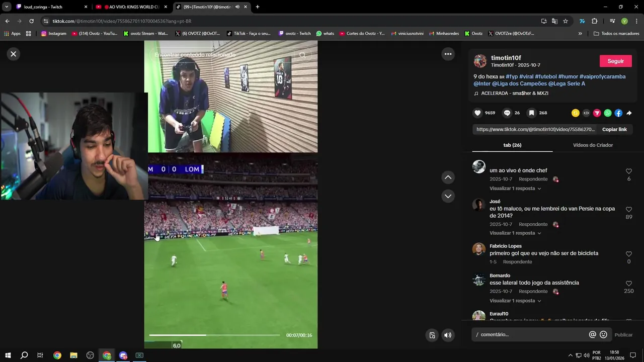Viewport: 644px width, 362px height.
Task: Click the Publicar button
Action: [x=623, y=335]
